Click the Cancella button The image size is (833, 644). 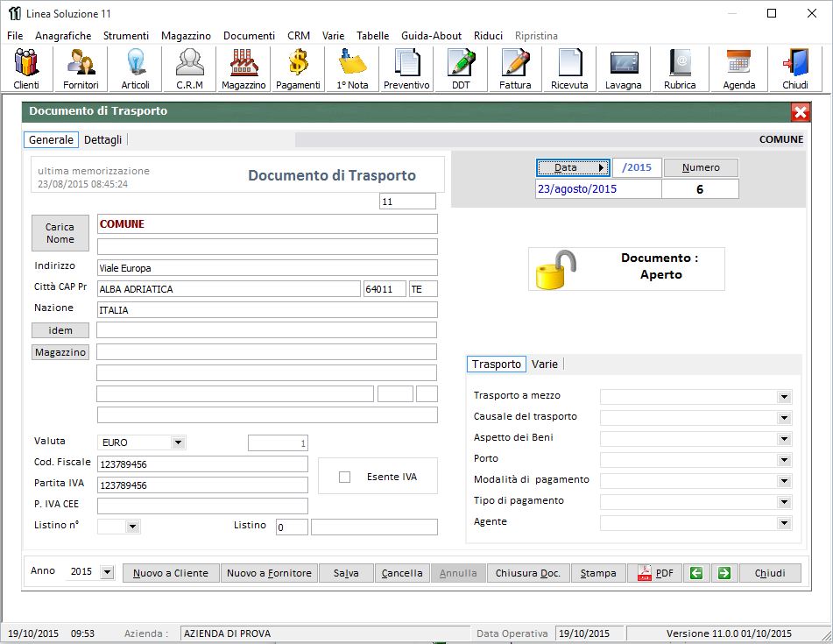pos(402,573)
